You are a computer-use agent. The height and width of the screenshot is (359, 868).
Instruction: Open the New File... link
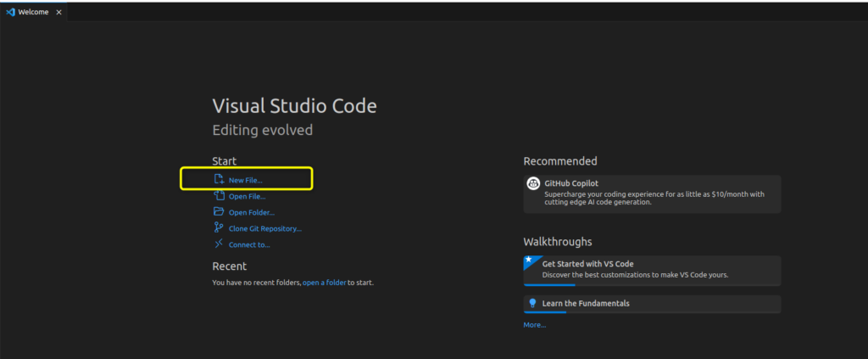[x=246, y=180]
